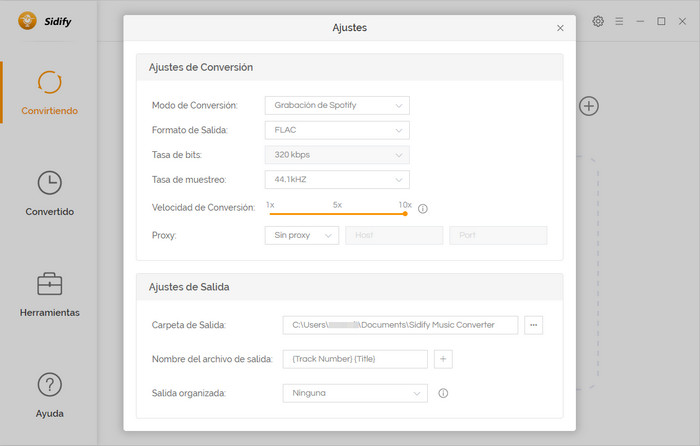Click the Nombre del archivo de salida label
Screen dimensions: 700x446
click(x=212, y=359)
